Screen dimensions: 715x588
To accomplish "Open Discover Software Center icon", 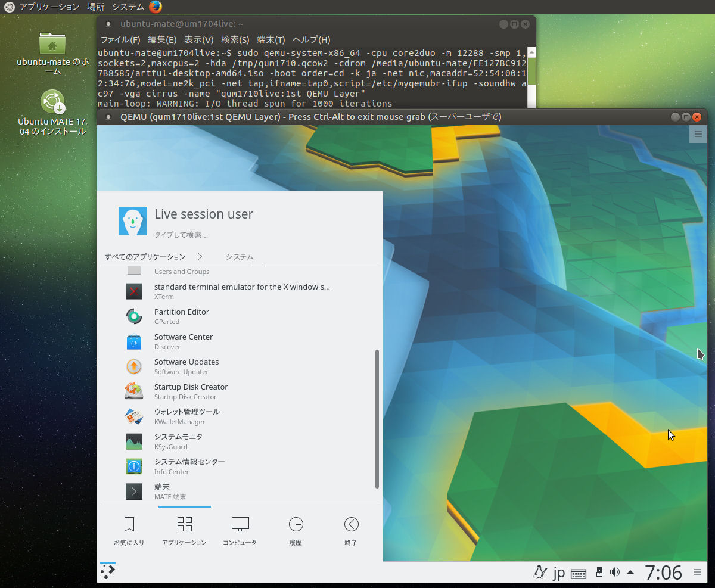I will click(x=134, y=341).
